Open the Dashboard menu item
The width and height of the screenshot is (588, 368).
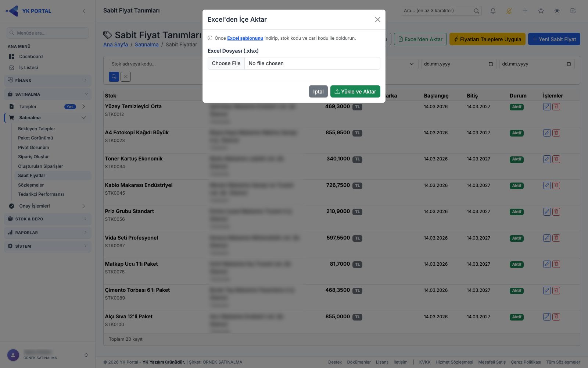[48, 57]
